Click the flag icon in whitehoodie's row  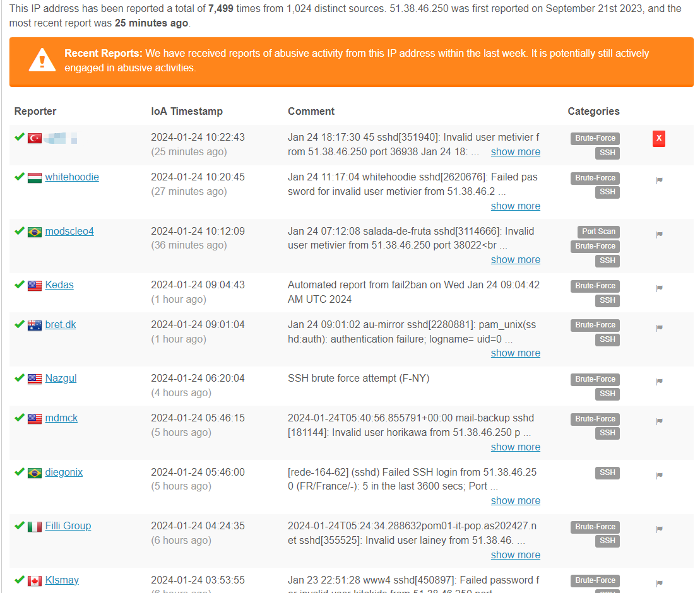click(x=659, y=180)
